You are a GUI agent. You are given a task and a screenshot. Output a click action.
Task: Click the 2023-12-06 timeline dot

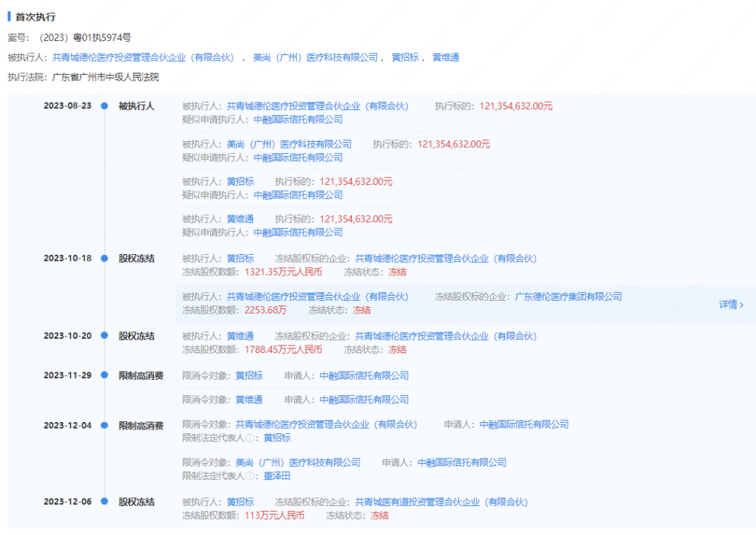104,502
